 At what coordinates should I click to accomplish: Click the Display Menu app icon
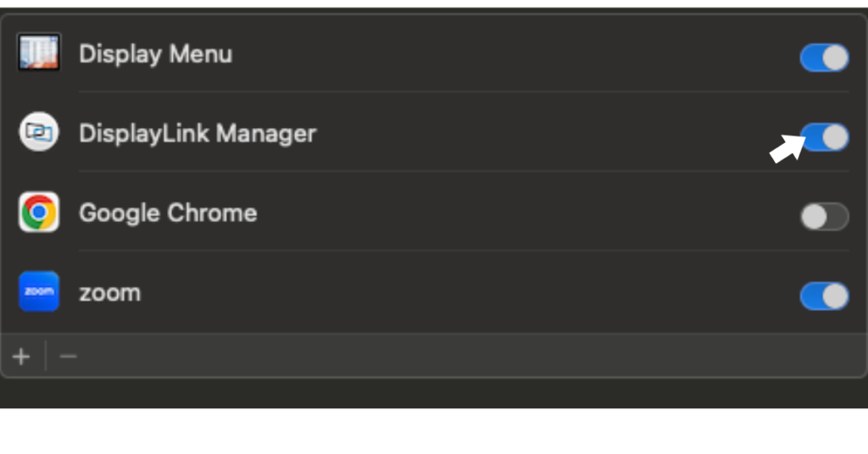pos(39,53)
